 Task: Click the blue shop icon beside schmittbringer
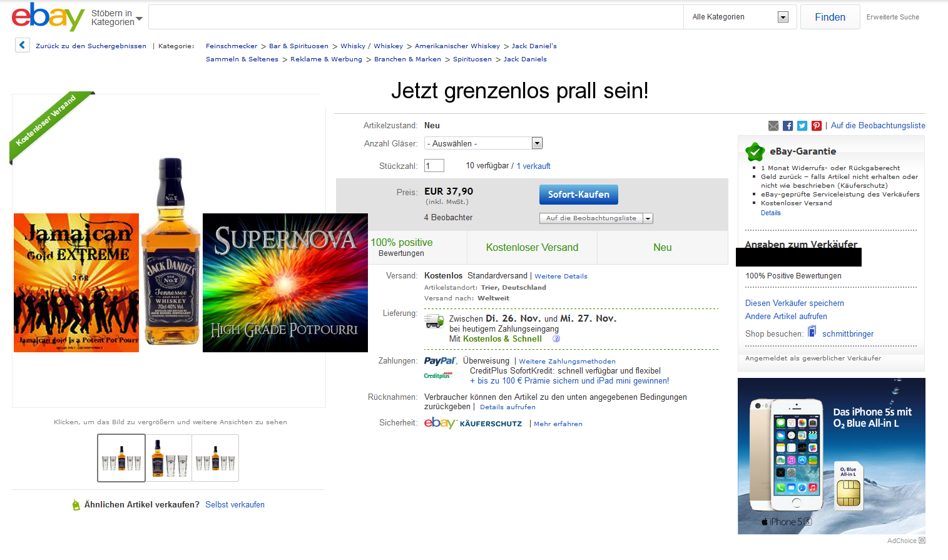click(812, 332)
